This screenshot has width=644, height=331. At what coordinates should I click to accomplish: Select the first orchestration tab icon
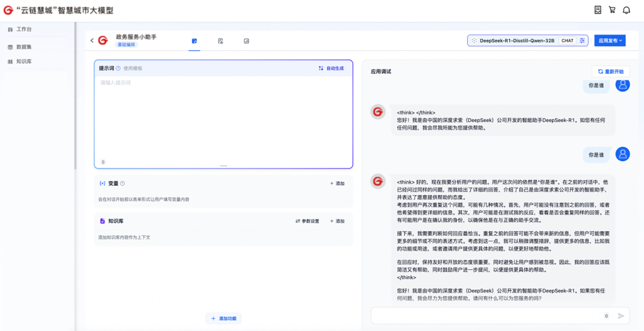pyautogui.click(x=194, y=41)
